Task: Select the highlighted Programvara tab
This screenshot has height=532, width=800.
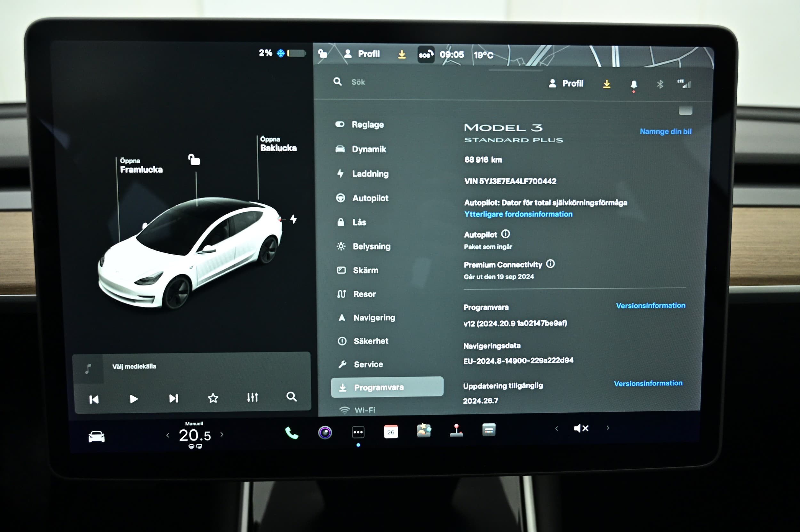Action: click(x=387, y=387)
